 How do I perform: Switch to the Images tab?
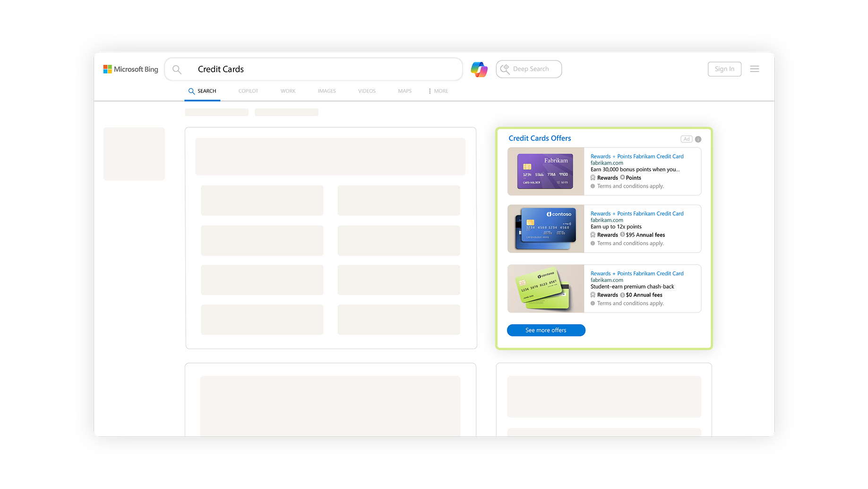coord(327,91)
